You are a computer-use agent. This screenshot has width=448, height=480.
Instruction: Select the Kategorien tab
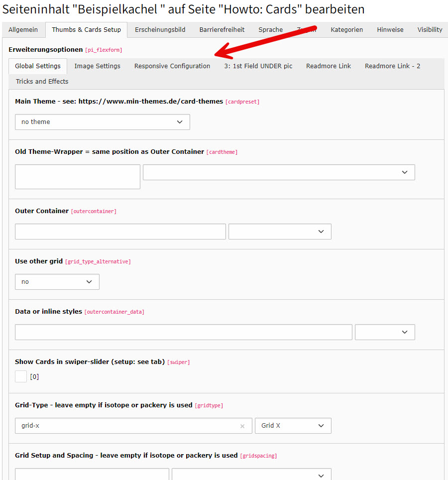point(346,30)
